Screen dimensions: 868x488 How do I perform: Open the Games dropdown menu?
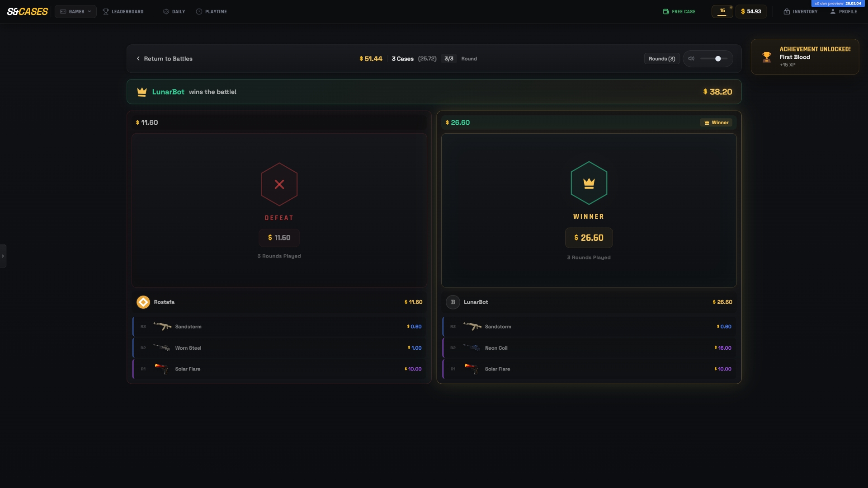75,12
